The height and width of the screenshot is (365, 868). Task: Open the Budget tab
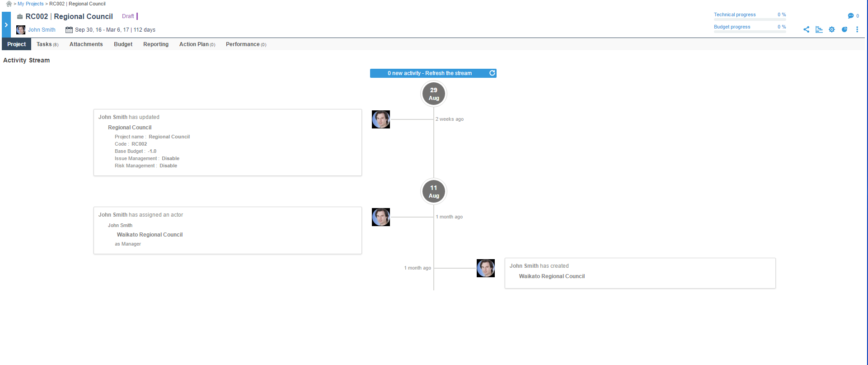(123, 44)
